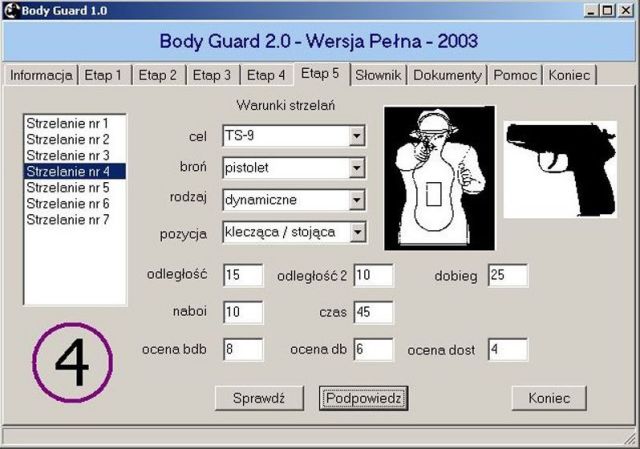This screenshot has width=640, height=449.
Task: Open the Pomoc tab
Action: 515,75
